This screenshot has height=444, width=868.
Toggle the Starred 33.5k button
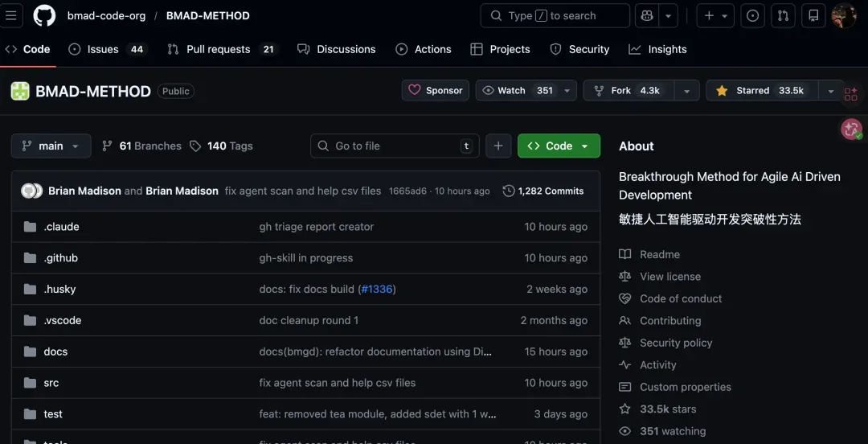pos(762,90)
